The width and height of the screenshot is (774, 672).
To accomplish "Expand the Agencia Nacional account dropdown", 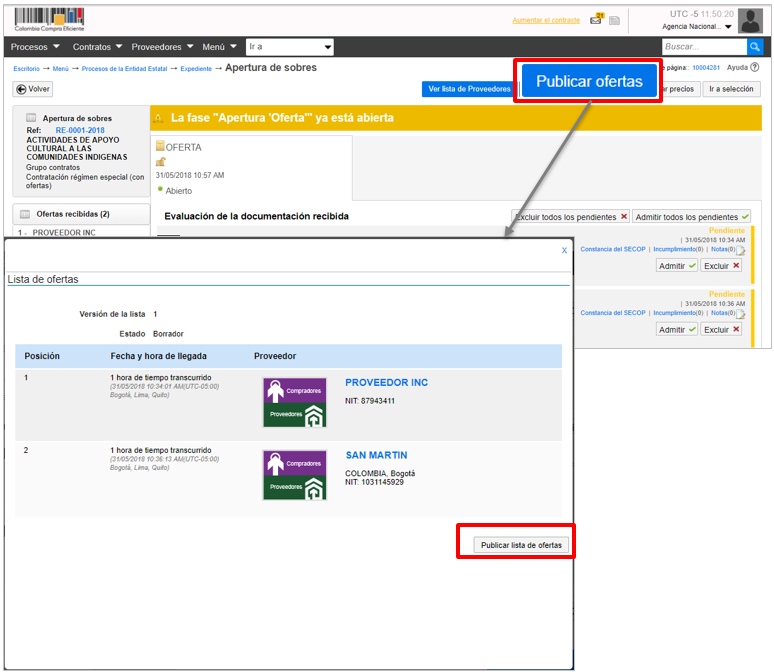I will pos(697,27).
